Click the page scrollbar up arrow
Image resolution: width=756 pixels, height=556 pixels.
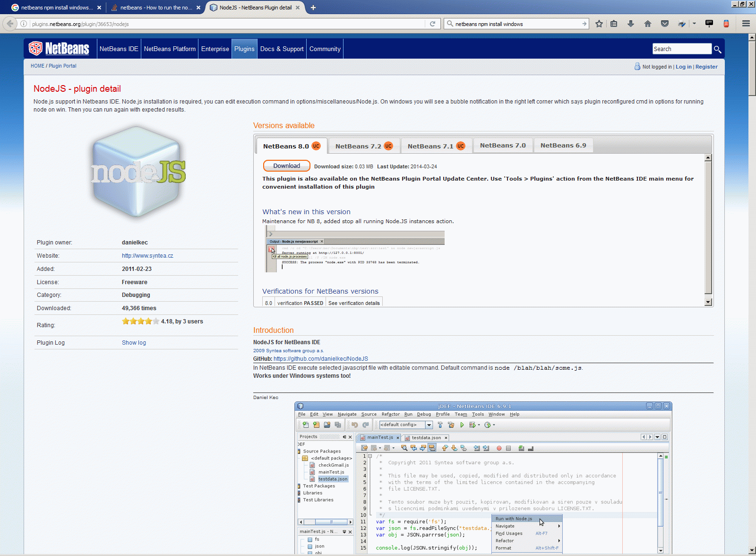(x=752, y=37)
